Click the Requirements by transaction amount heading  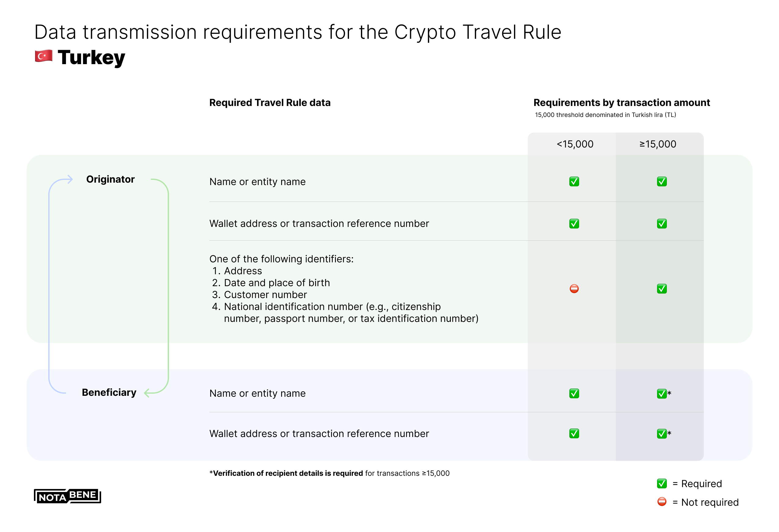pyautogui.click(x=621, y=103)
